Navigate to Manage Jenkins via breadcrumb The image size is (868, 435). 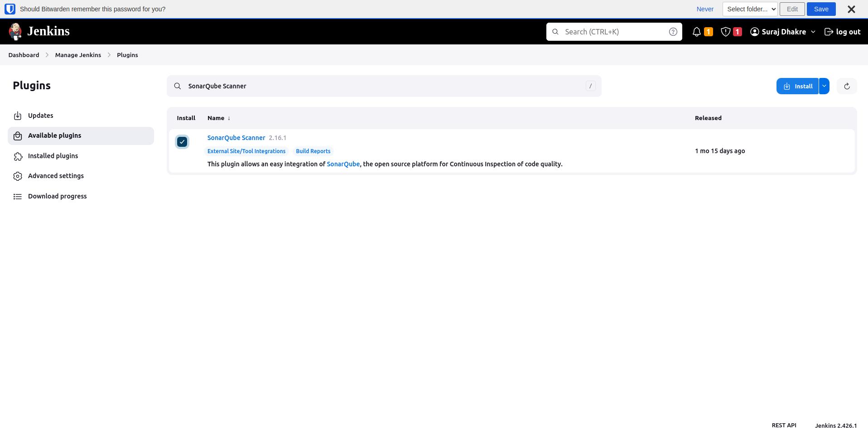pos(77,55)
